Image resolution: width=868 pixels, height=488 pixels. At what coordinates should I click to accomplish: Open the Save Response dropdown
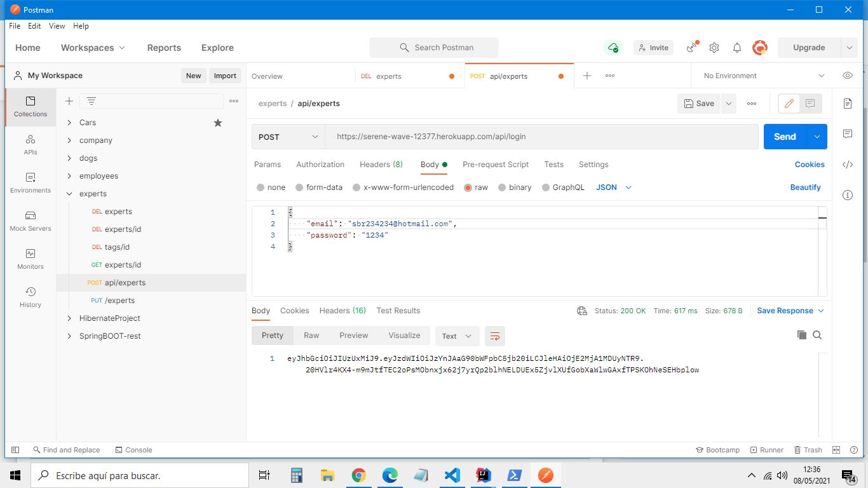coord(790,311)
